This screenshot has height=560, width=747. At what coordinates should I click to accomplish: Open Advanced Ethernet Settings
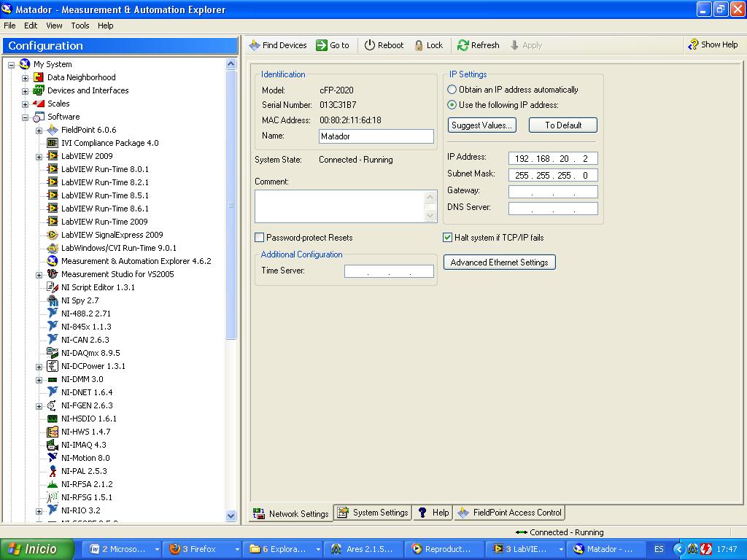pos(499,262)
